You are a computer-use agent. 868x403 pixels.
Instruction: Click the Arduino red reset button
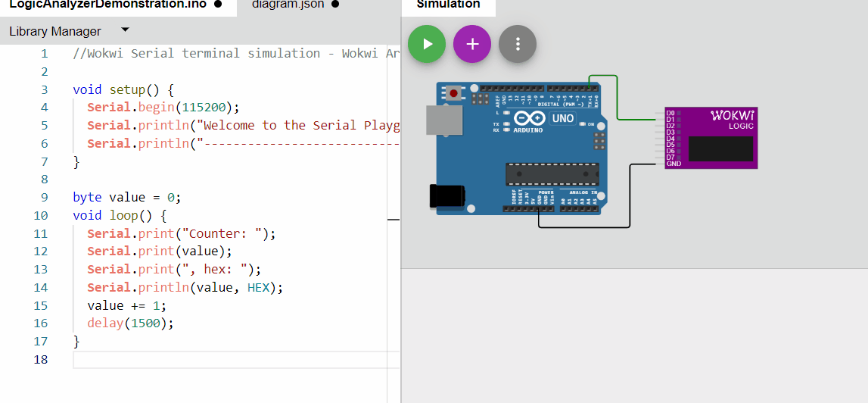pyautogui.click(x=454, y=93)
